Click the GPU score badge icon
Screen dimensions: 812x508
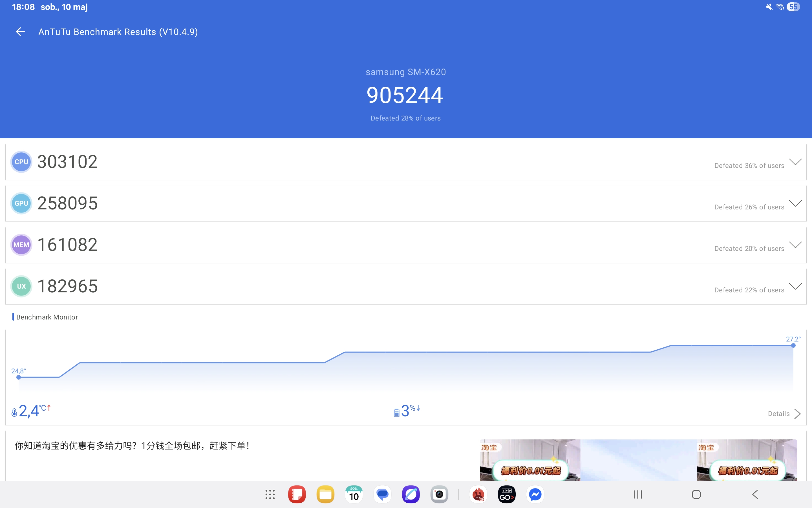coord(21,203)
